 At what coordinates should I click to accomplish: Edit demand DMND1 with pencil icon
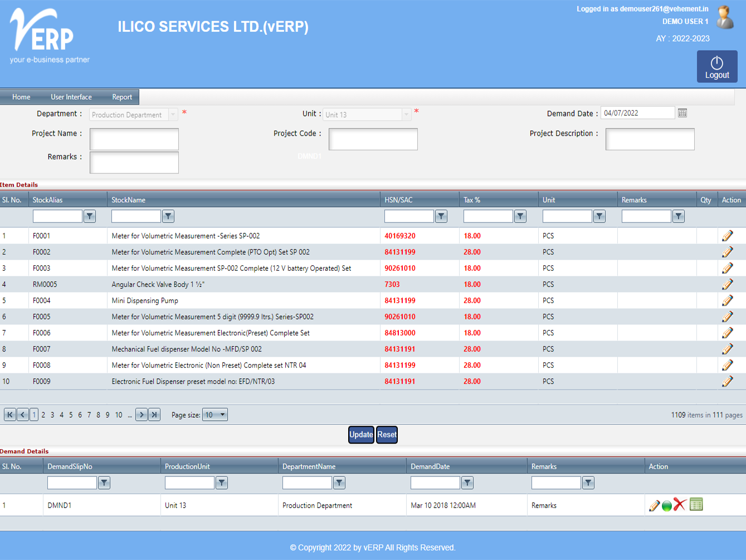[655, 505]
